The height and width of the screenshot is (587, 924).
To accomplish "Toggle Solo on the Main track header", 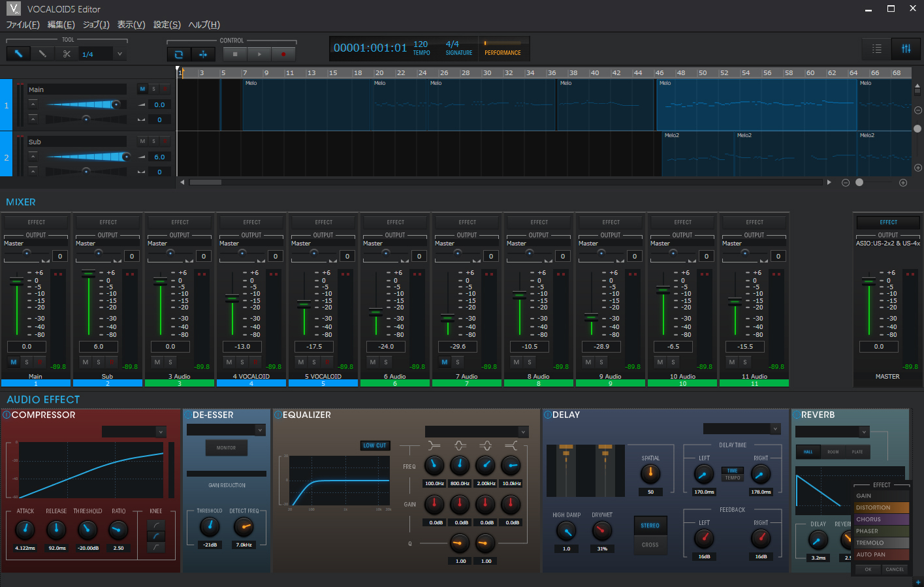I will coord(154,89).
